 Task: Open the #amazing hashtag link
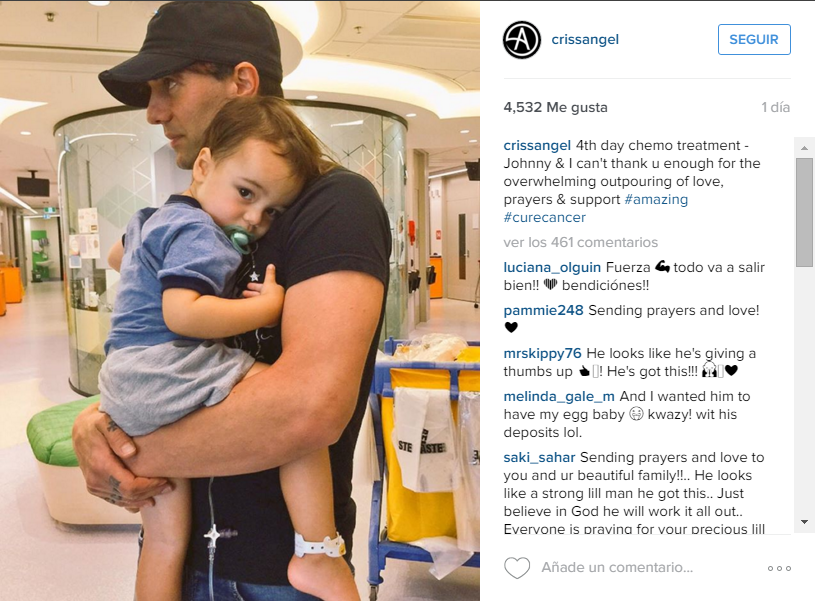656,200
